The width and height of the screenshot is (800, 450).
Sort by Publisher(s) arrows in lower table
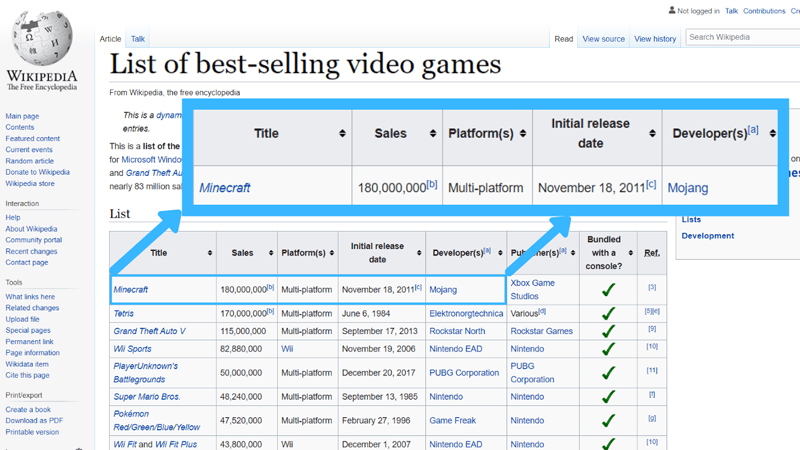point(573,253)
